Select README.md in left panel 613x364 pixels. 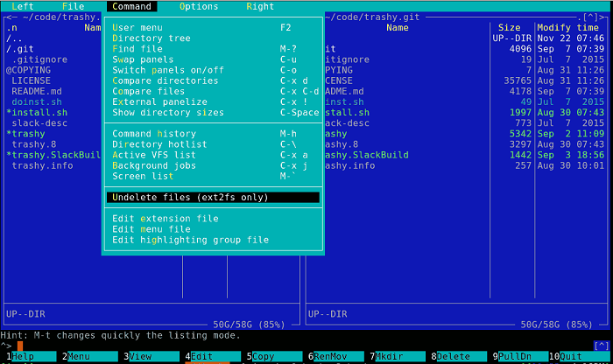point(37,91)
